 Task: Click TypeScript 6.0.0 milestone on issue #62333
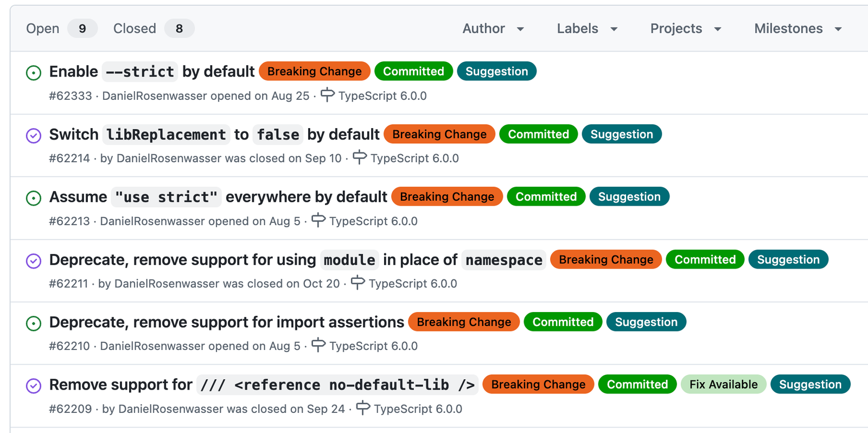[382, 96]
